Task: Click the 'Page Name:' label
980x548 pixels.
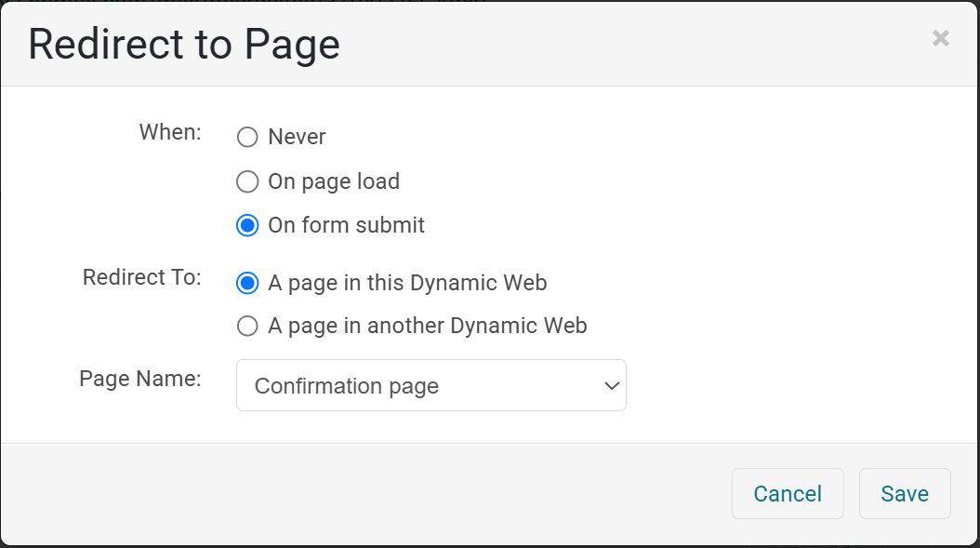Action: (140, 379)
